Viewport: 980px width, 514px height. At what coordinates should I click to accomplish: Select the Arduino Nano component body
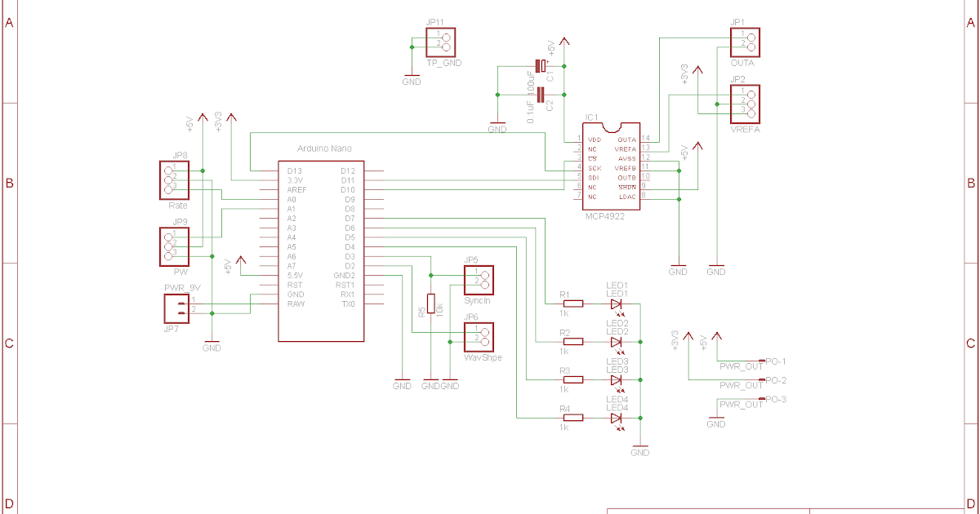321,245
